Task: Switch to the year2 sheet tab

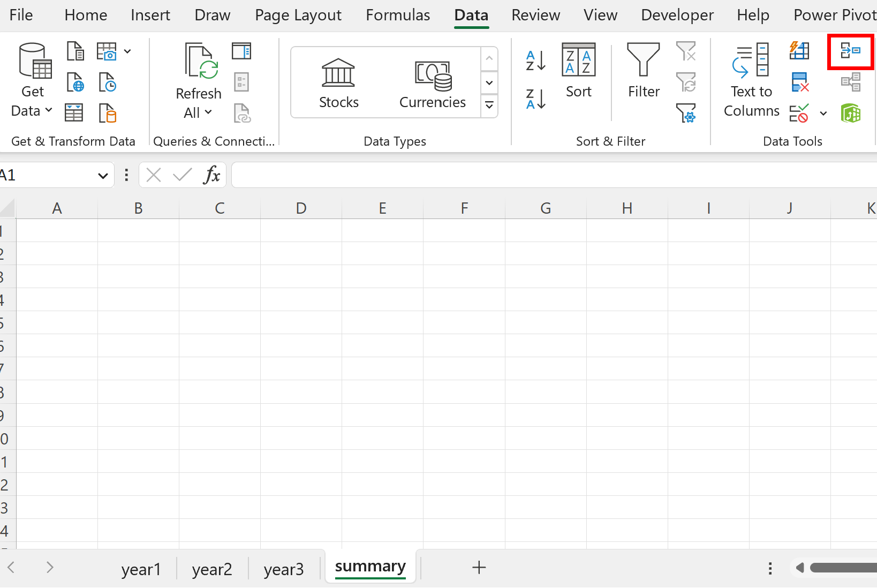Action: click(x=212, y=569)
